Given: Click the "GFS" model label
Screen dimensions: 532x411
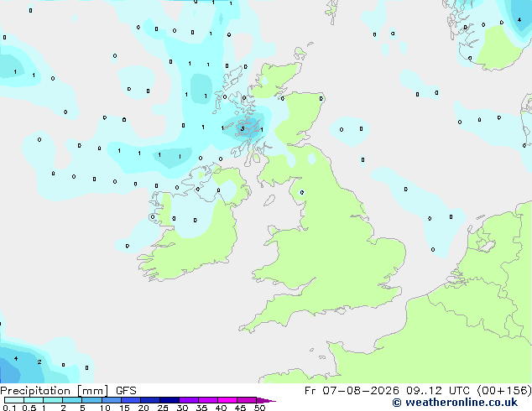Looking at the screenshot, I should click(126, 391).
